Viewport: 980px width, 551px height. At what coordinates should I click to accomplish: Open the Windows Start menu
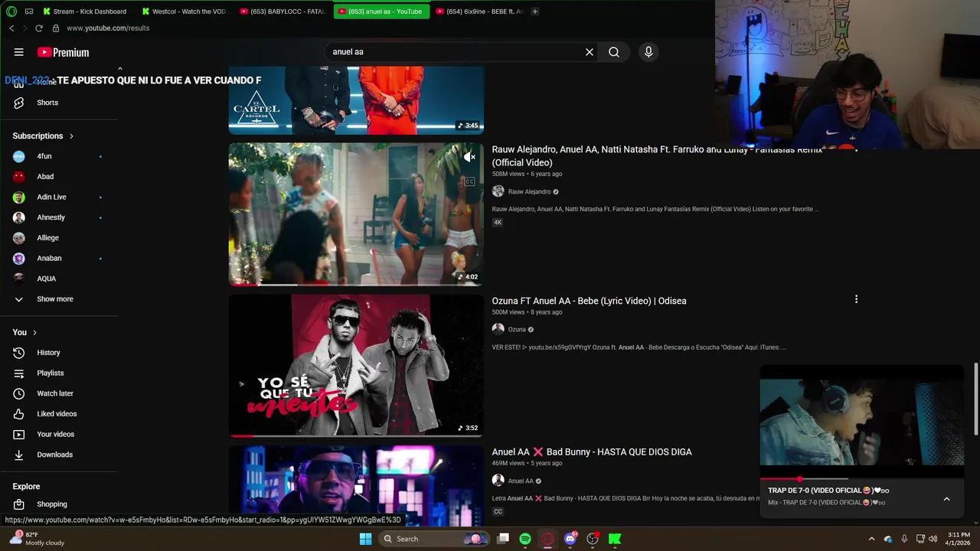(x=365, y=539)
